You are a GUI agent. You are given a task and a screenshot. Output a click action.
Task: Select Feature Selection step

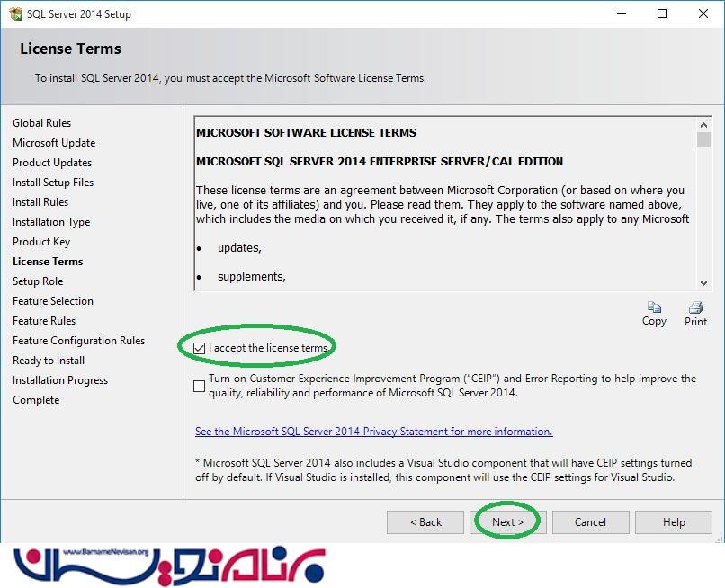(53, 301)
